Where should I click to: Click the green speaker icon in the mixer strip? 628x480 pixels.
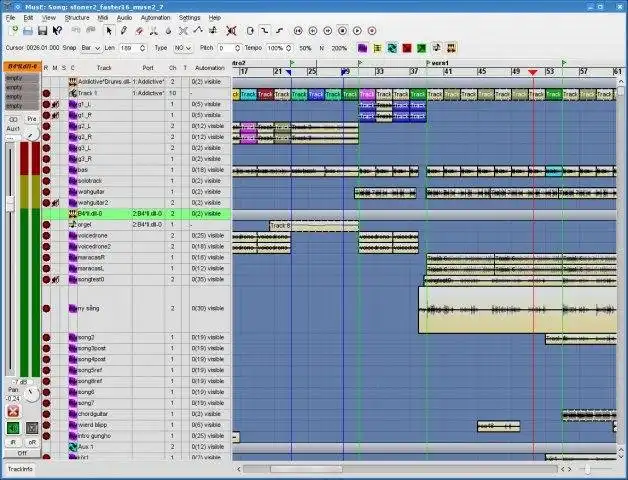[13, 428]
